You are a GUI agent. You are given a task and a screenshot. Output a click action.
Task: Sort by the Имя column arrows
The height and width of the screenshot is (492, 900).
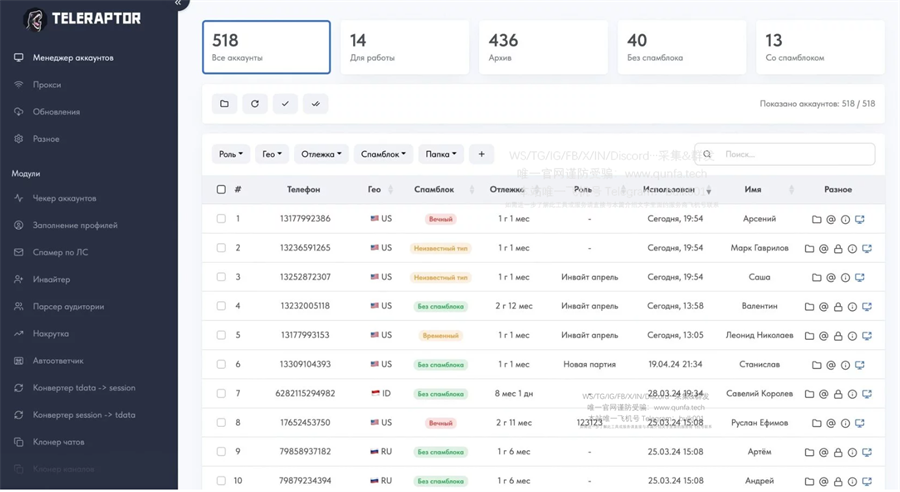[792, 189]
